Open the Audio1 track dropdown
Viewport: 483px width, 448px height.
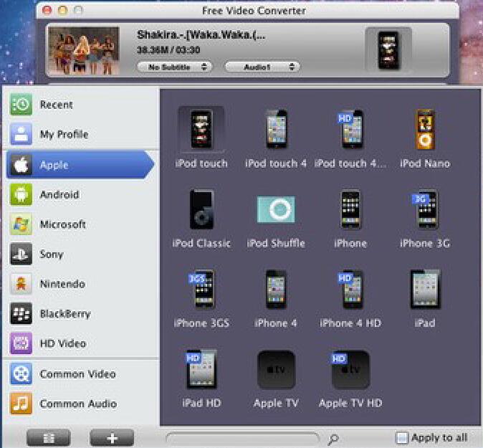[262, 67]
